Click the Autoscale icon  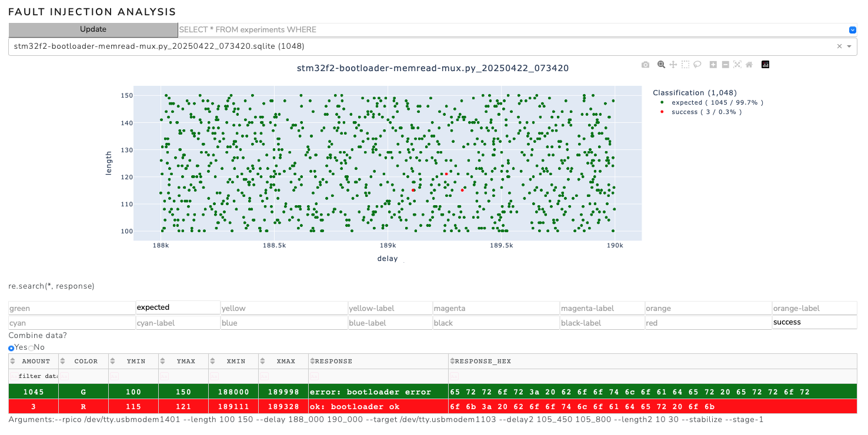tap(737, 65)
